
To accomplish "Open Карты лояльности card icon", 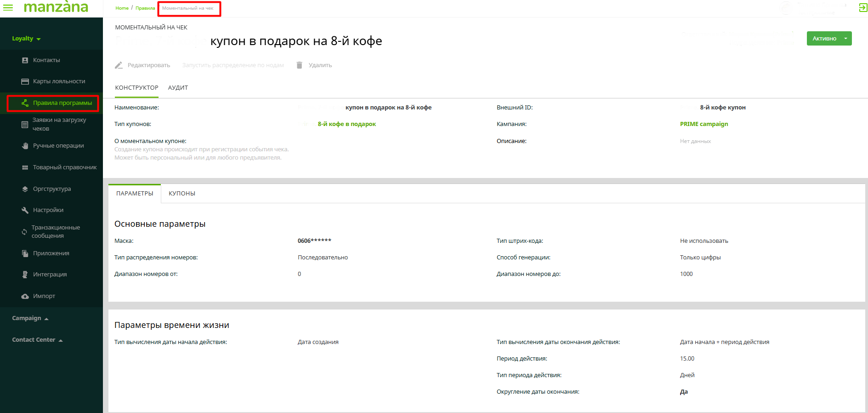I will tap(25, 81).
